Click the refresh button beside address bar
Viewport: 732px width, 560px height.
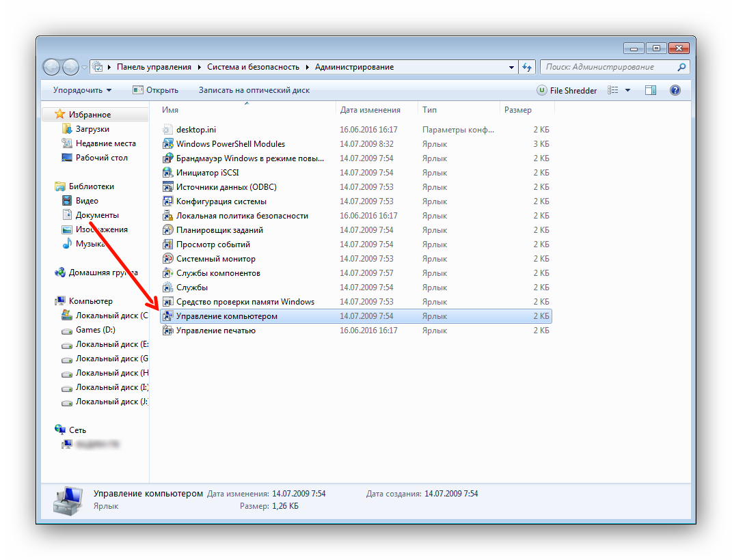527,67
